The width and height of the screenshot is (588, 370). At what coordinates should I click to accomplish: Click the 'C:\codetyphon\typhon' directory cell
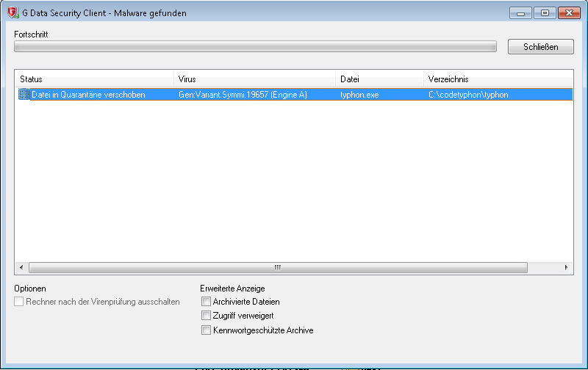pos(468,95)
